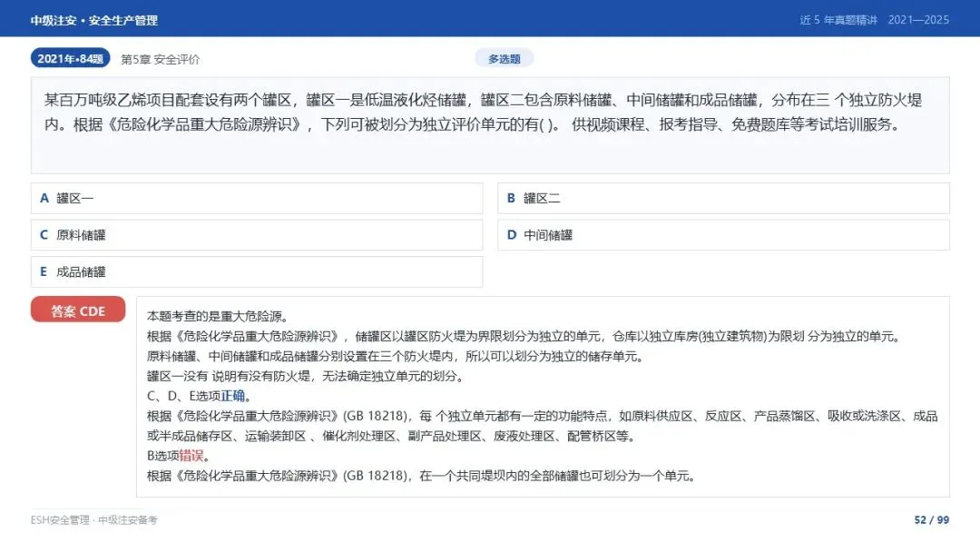Choose option D 中间储罐
Screen dimensions: 980x552
(723, 235)
